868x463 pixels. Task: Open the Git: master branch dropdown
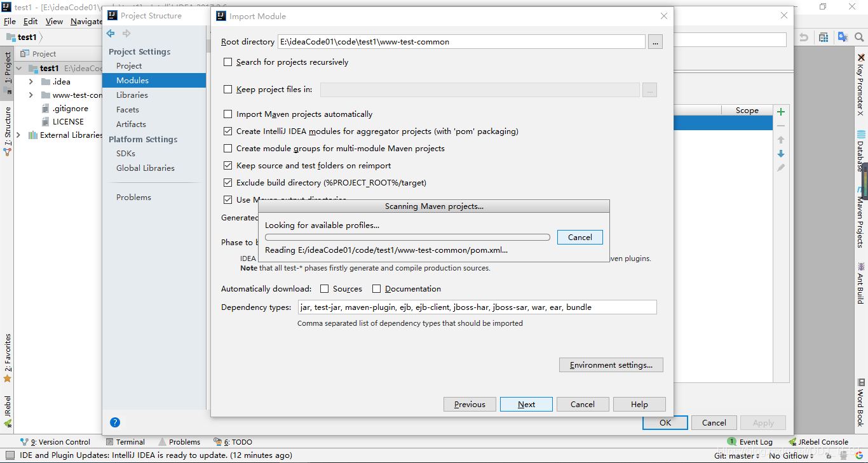(736, 456)
